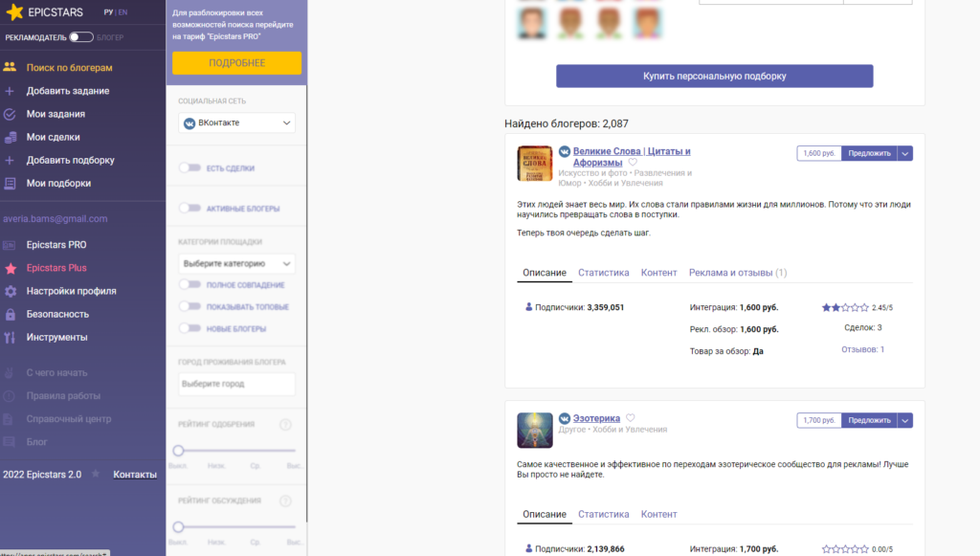Expand arrow next to 1,600 руб. Предложить

[905, 153]
